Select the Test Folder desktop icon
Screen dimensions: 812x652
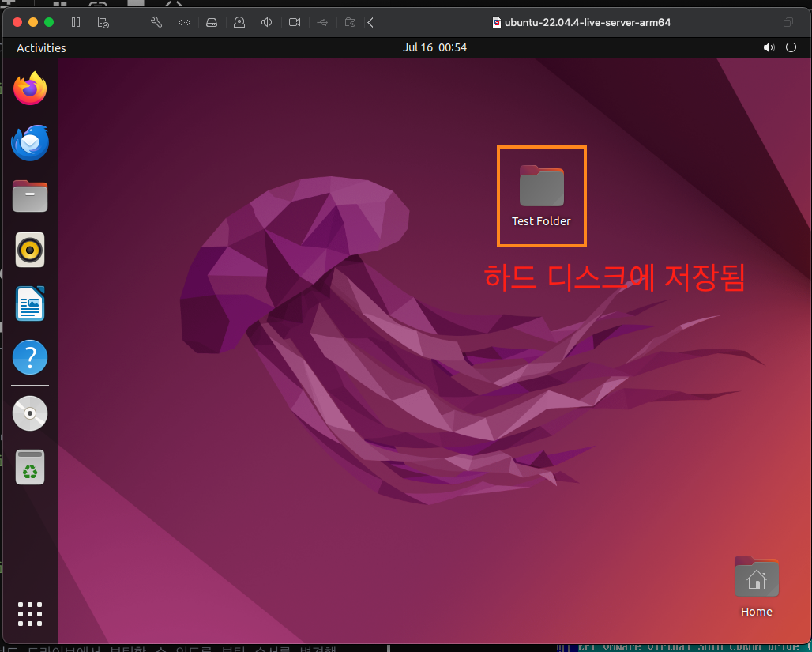tap(542, 186)
